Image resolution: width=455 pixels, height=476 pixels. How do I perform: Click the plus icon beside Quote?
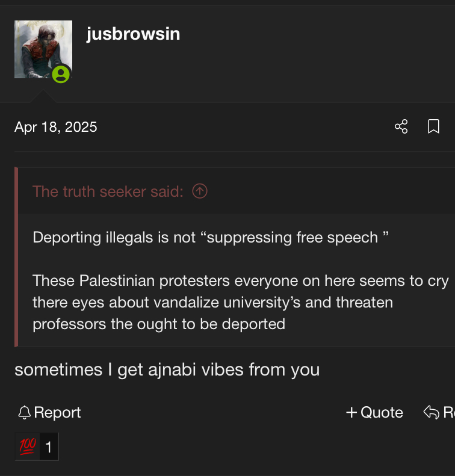click(x=351, y=413)
